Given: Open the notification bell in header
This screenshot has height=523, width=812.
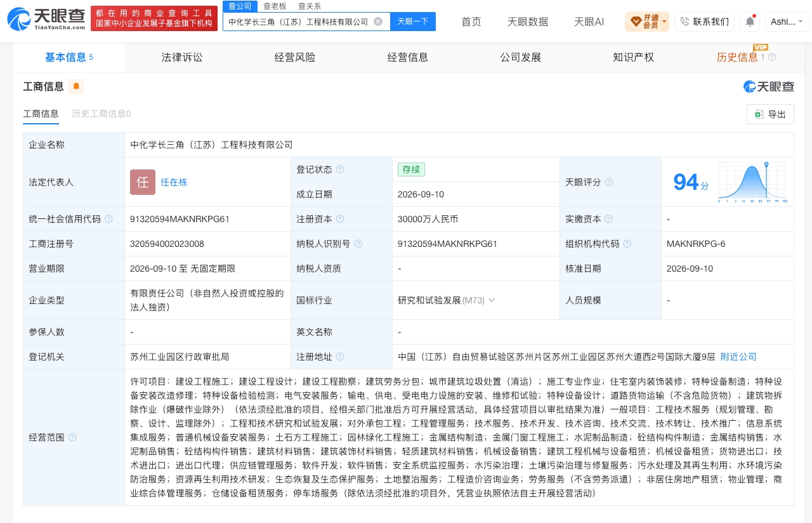Looking at the screenshot, I should tap(750, 22).
